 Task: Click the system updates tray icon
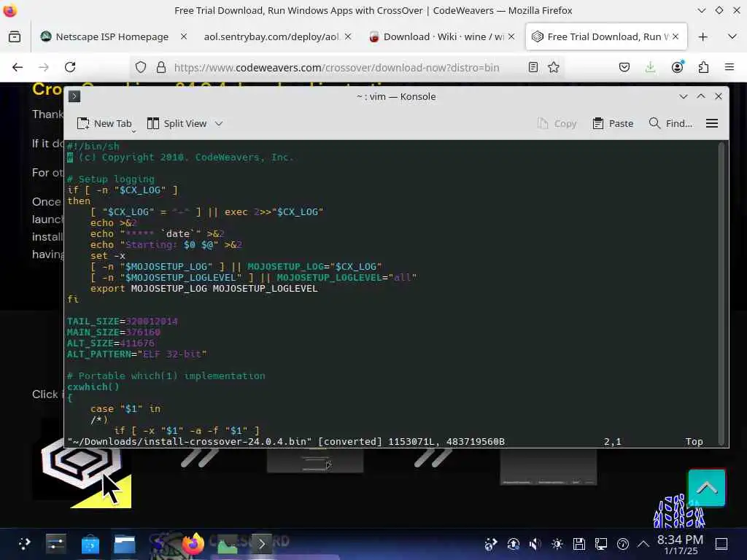pyautogui.click(x=513, y=544)
